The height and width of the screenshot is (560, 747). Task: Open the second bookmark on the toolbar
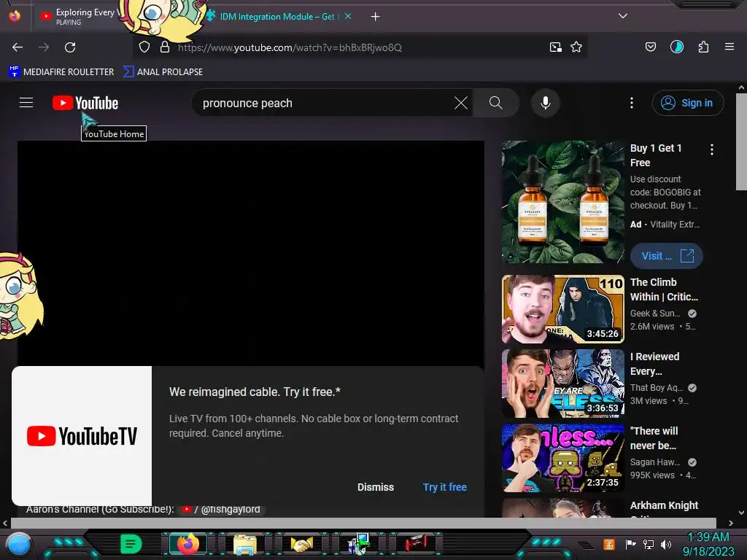tap(163, 72)
